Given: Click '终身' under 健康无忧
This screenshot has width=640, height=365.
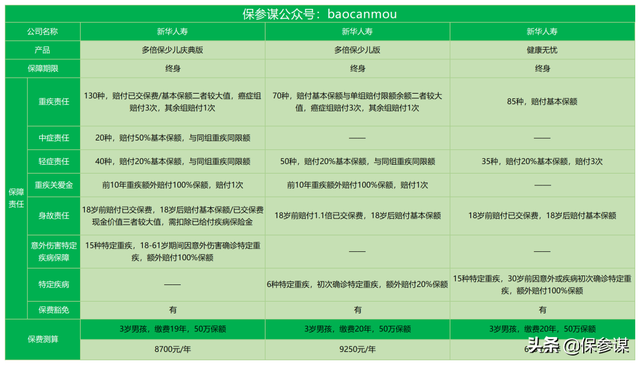Looking at the screenshot, I should point(542,68).
